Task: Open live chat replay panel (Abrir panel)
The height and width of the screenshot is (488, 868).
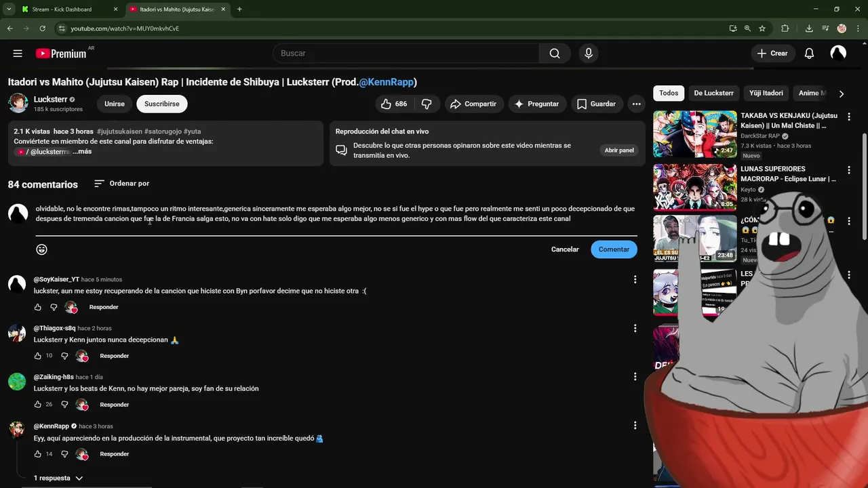Action: [619, 150]
